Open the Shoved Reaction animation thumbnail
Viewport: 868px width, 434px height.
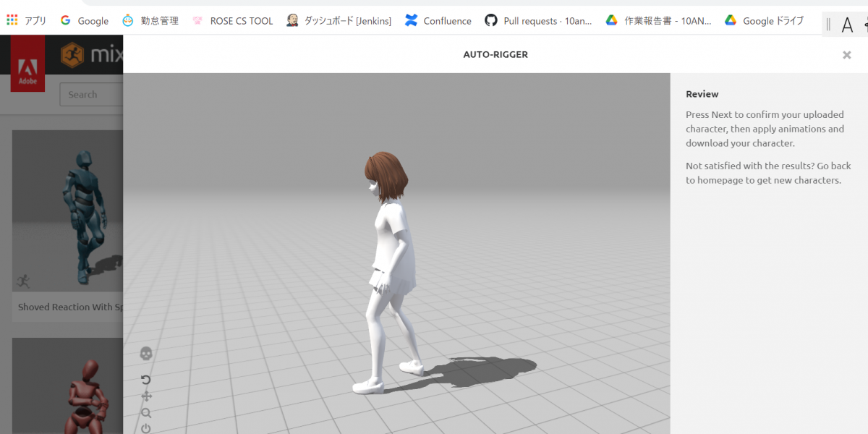67,211
